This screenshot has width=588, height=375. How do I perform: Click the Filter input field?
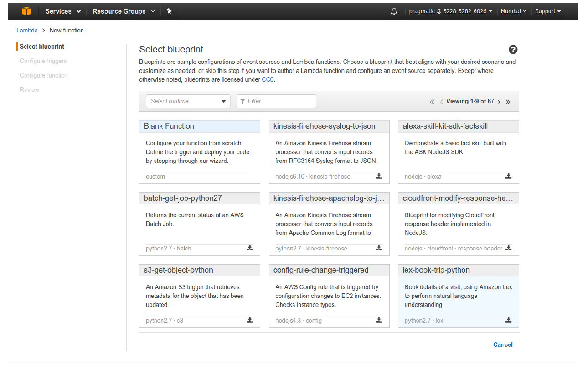[x=276, y=101]
